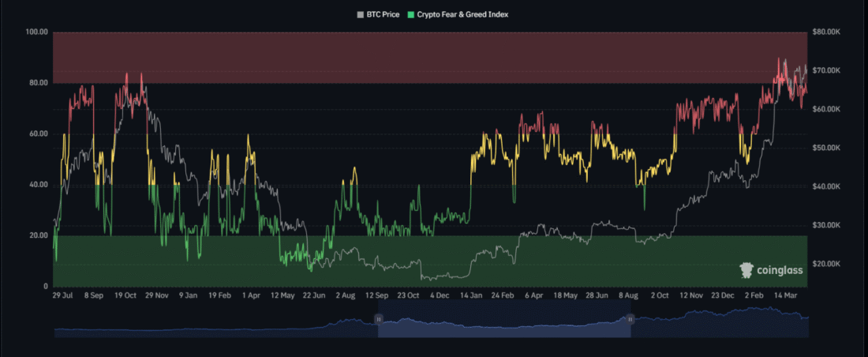Click the '2 Feb' date axis label
This screenshot has width=868, height=357.
pos(754,295)
